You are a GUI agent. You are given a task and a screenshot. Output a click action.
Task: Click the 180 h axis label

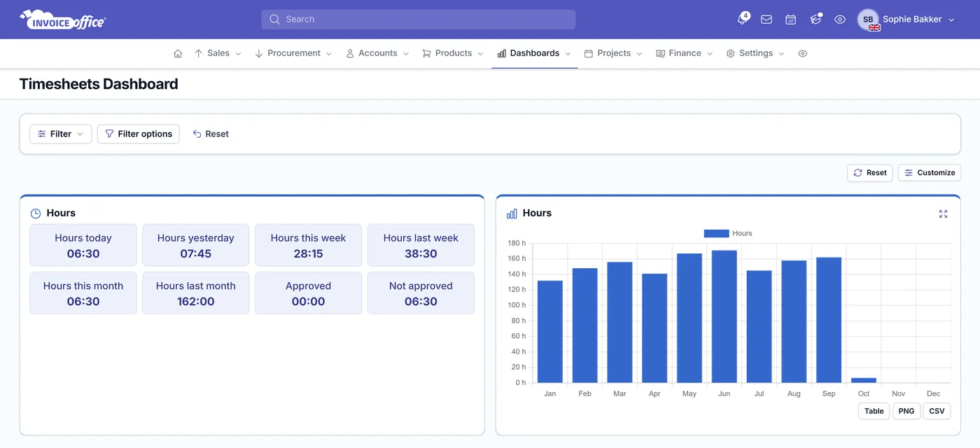517,243
